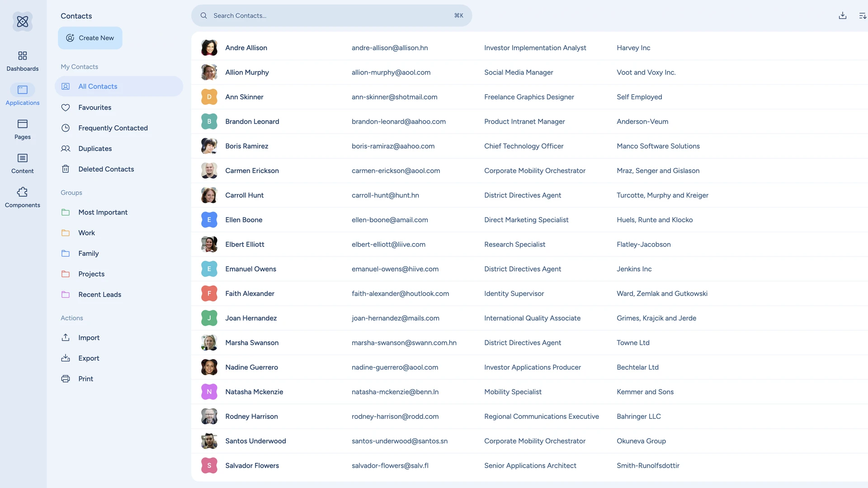868x488 pixels.
Task: Click the download icon at top right
Action: [843, 15]
